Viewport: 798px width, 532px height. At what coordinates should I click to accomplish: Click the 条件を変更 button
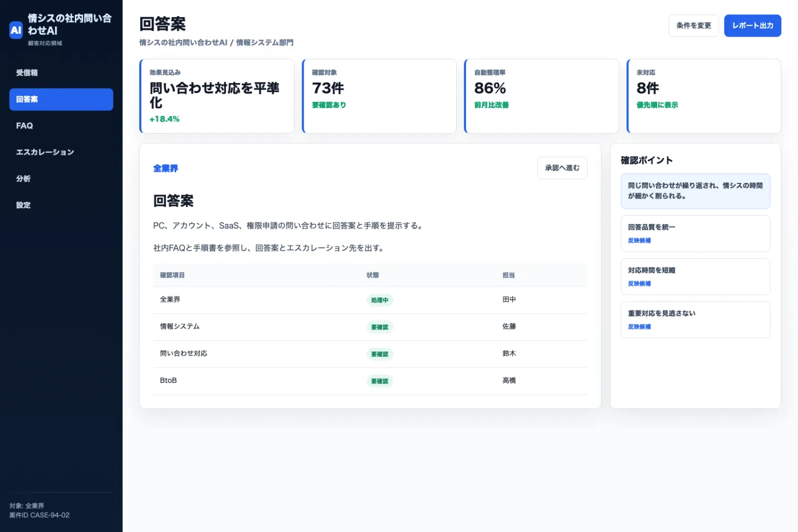pyautogui.click(x=693, y=25)
